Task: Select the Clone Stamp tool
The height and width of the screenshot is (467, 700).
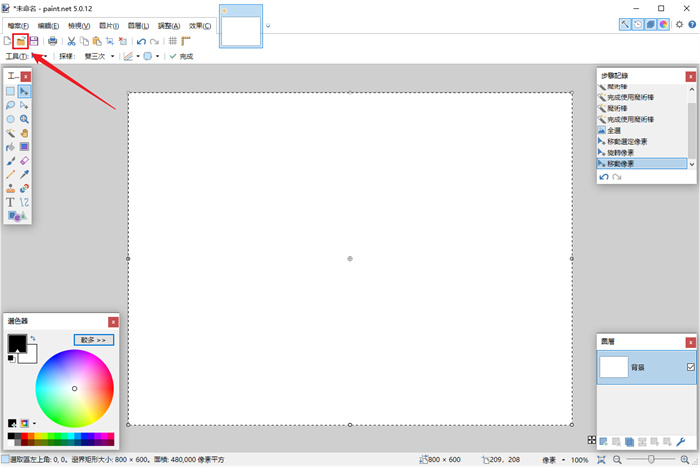Action: 11,188
